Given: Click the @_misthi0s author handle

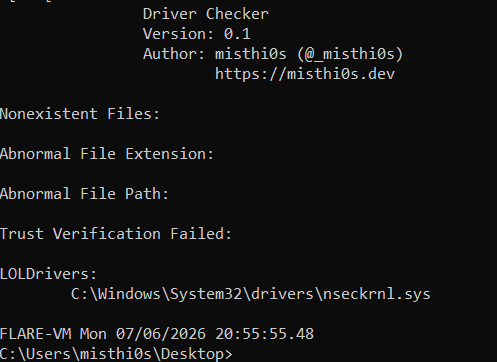Looking at the screenshot, I should 350,54.
